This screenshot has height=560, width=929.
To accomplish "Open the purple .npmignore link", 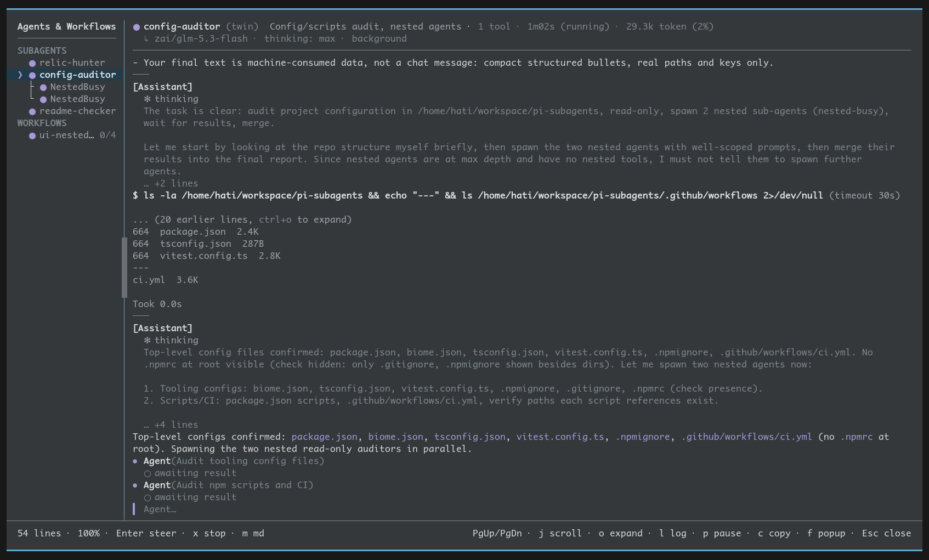I will click(x=642, y=437).
